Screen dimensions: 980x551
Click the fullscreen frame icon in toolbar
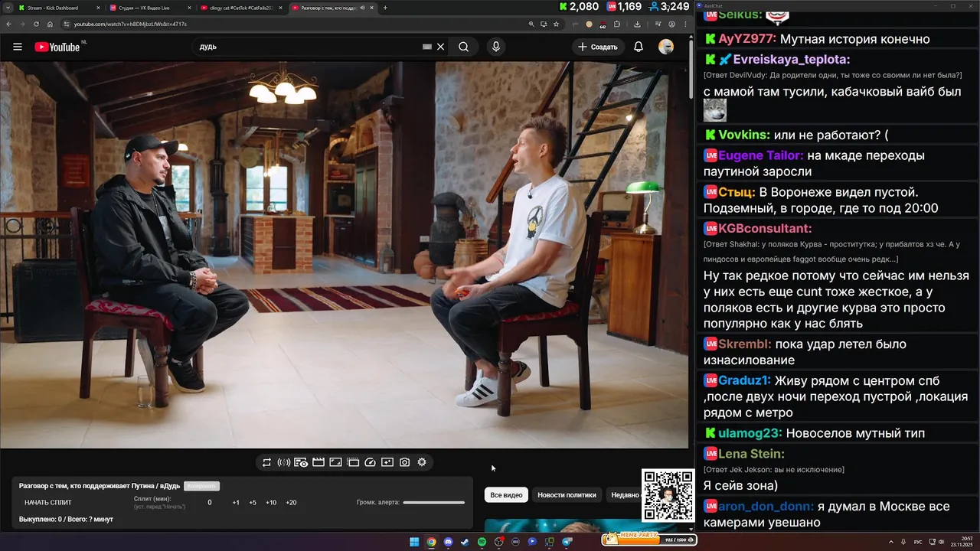pyautogui.click(x=335, y=462)
